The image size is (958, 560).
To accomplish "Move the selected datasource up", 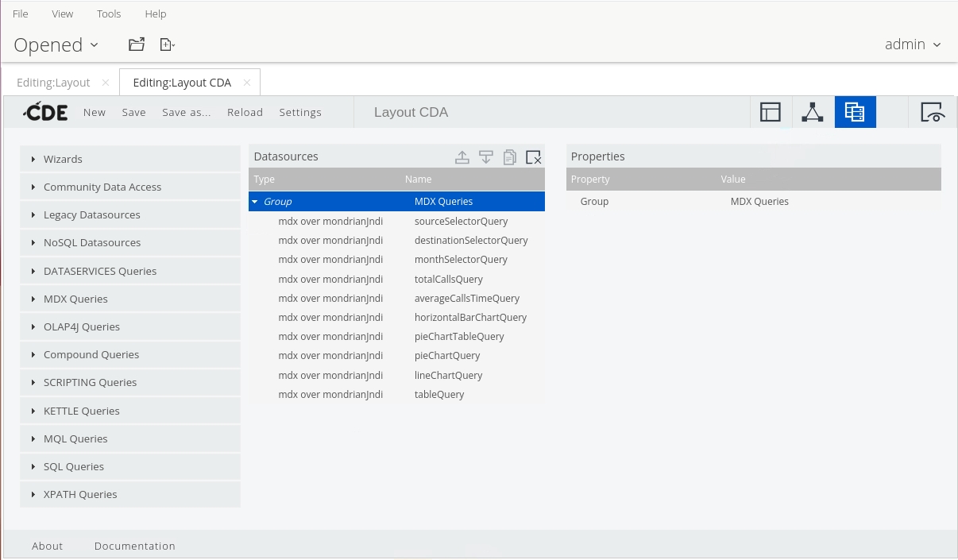I will pos(462,157).
